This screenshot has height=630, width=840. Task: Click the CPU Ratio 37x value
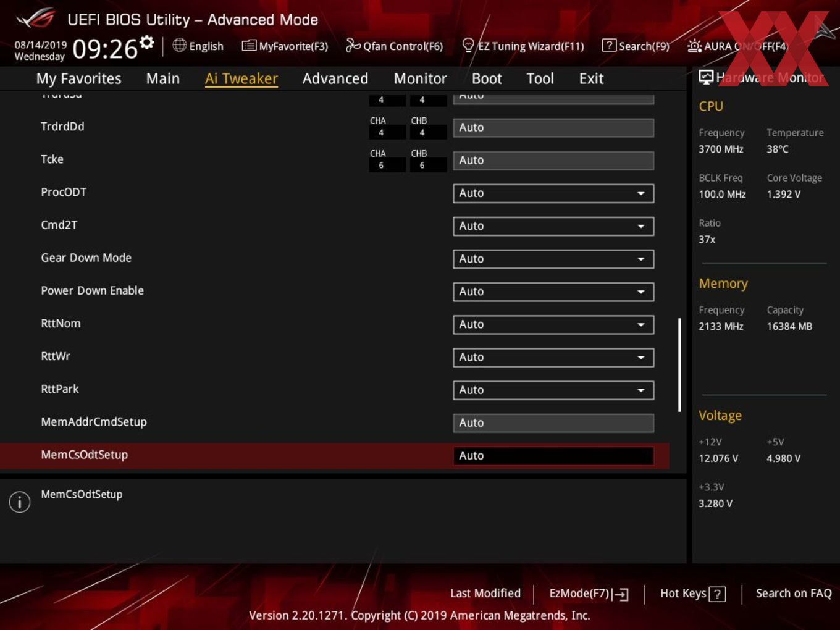[707, 239]
